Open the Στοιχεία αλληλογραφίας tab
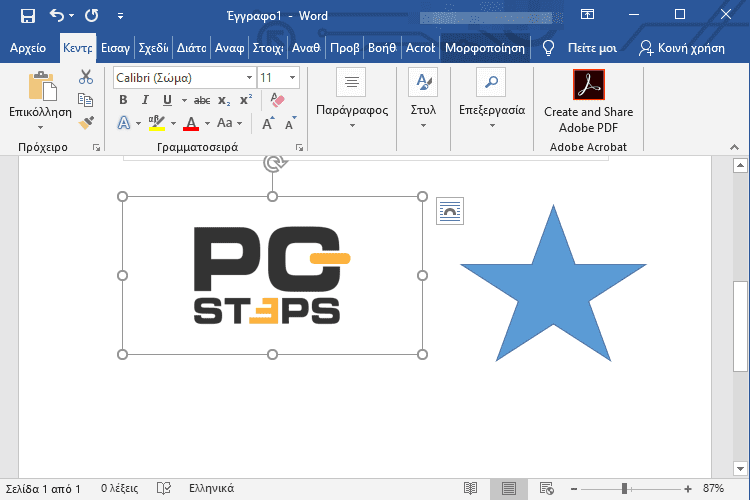The height and width of the screenshot is (500, 750). coord(268,48)
